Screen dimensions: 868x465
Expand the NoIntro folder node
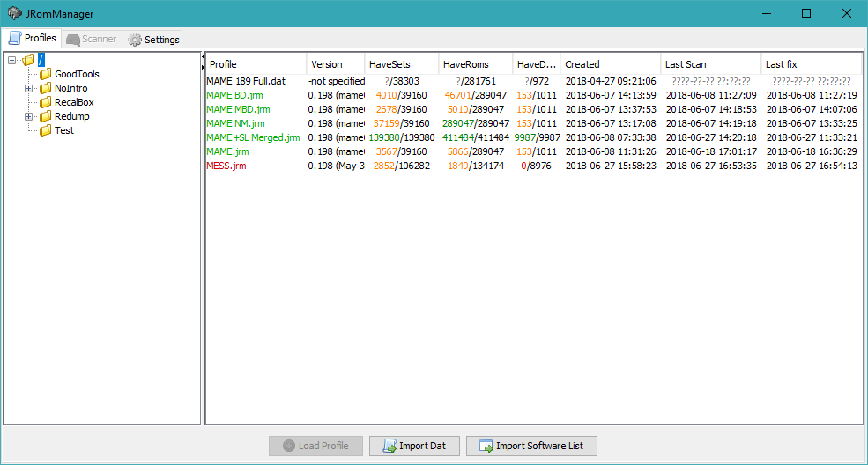click(29, 88)
